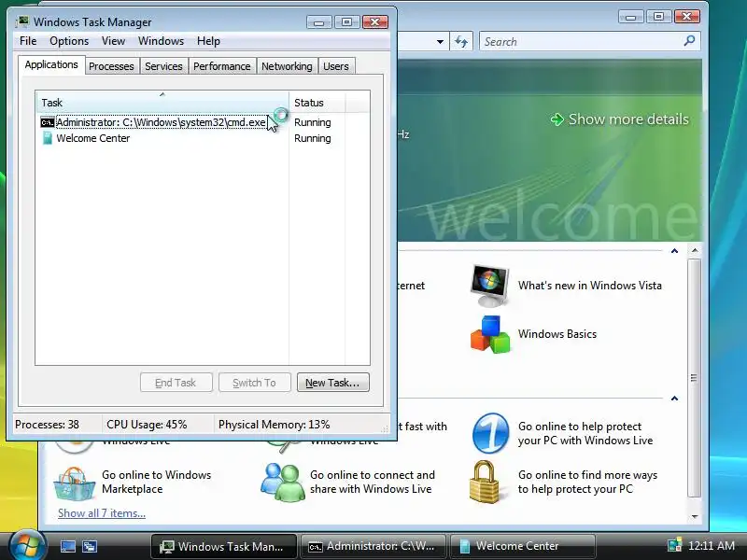747x560 pixels.
Task: Sort tasks by clicking the Task column header
Action: click(x=162, y=103)
